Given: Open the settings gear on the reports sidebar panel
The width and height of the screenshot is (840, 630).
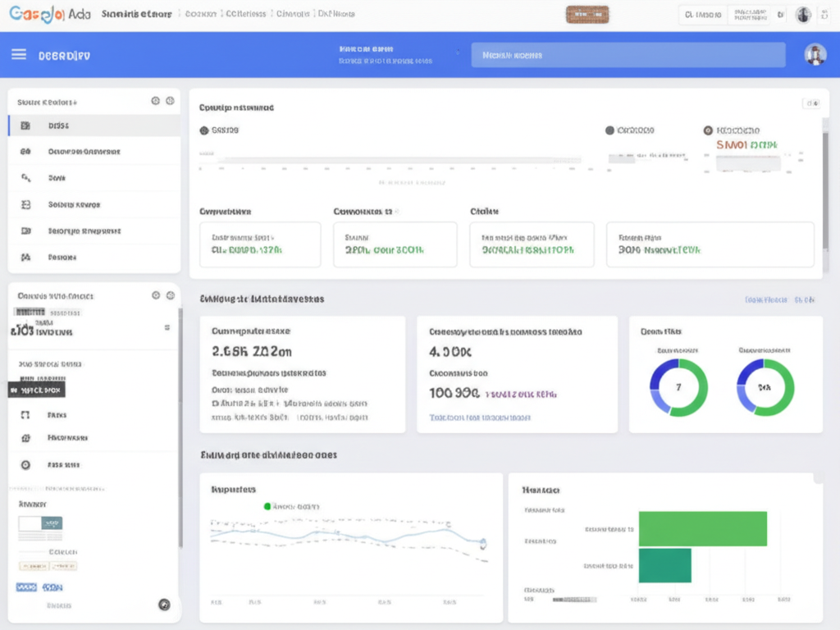Looking at the screenshot, I should (x=155, y=100).
